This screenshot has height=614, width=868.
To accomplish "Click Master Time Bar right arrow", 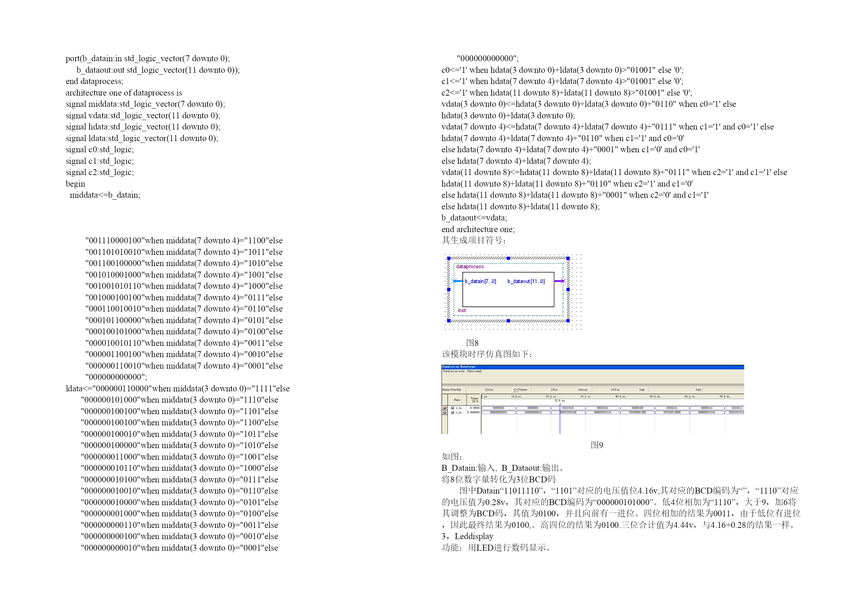I will [517, 390].
